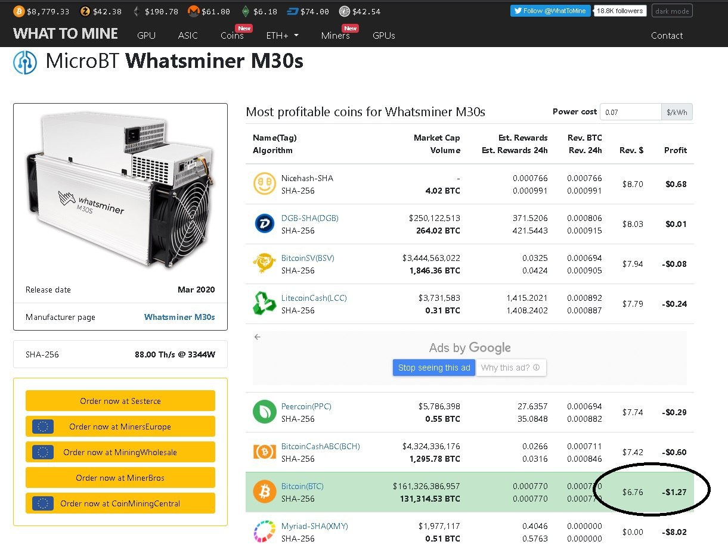This screenshot has width=728, height=560.
Task: Click the $8,779.33 Bitcoin price
Action: point(48,11)
